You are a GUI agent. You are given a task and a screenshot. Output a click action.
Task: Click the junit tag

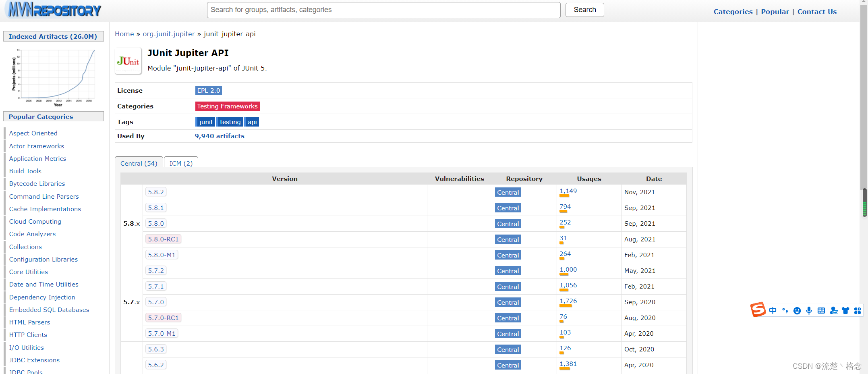(x=205, y=122)
